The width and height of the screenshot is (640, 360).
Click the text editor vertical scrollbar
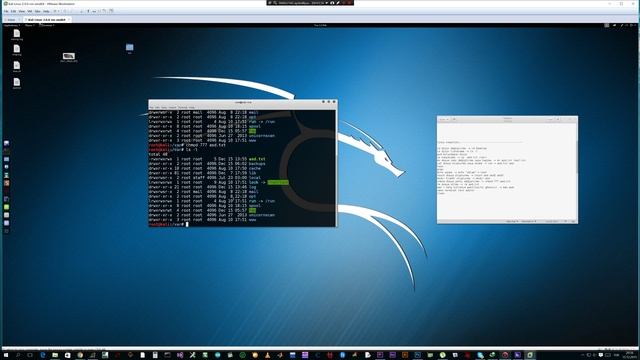coord(576,157)
